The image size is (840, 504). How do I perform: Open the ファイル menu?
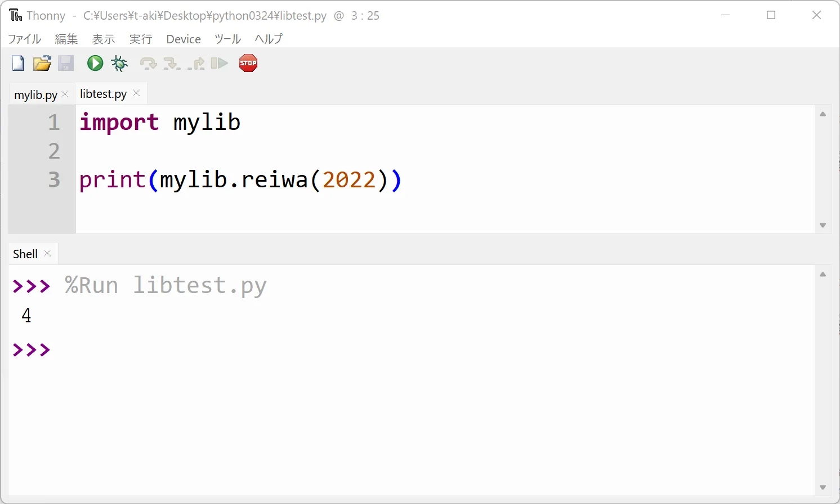25,39
